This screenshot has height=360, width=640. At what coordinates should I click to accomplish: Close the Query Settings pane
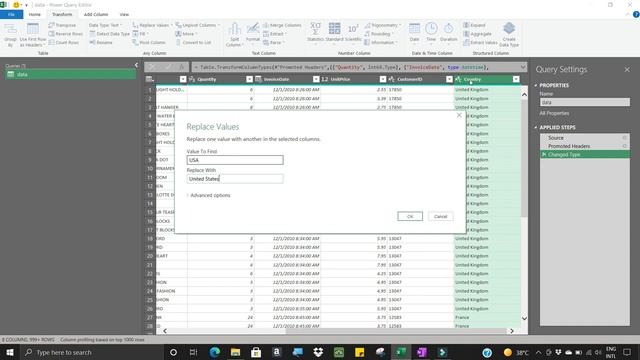click(627, 70)
